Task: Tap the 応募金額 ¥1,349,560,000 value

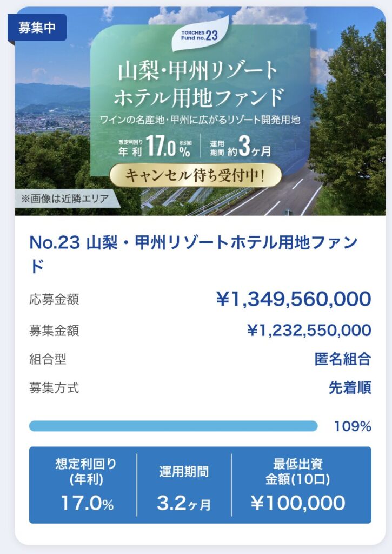Action: click(293, 299)
